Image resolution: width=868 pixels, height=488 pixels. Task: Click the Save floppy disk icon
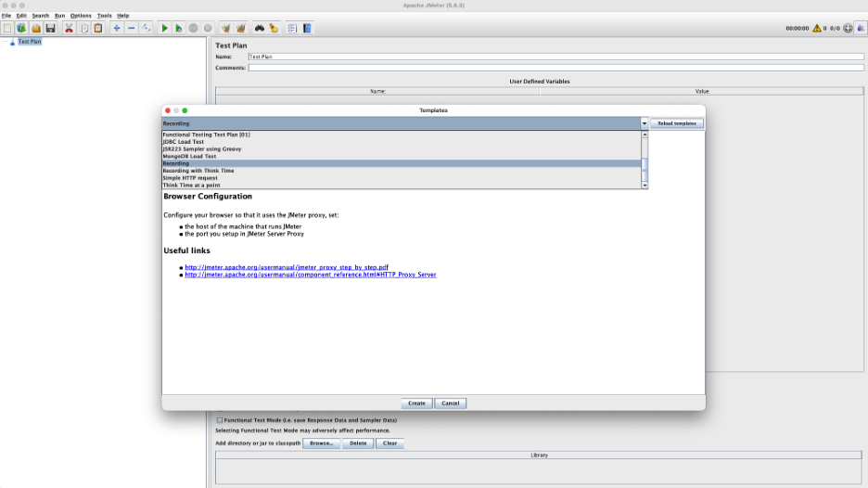pos(50,28)
